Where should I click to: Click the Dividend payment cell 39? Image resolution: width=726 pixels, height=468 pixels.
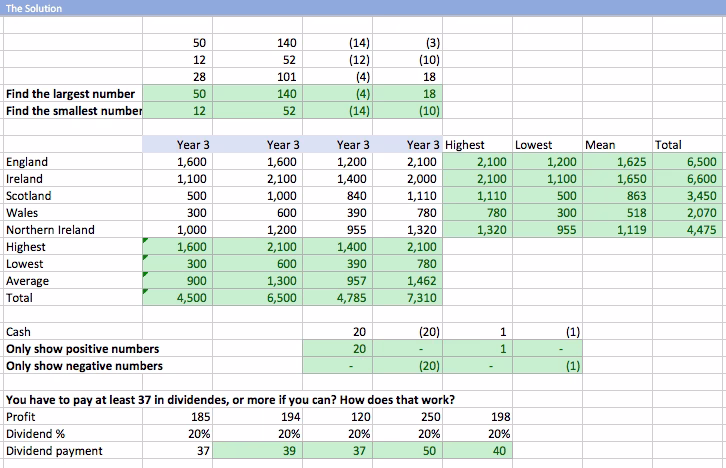click(257, 451)
